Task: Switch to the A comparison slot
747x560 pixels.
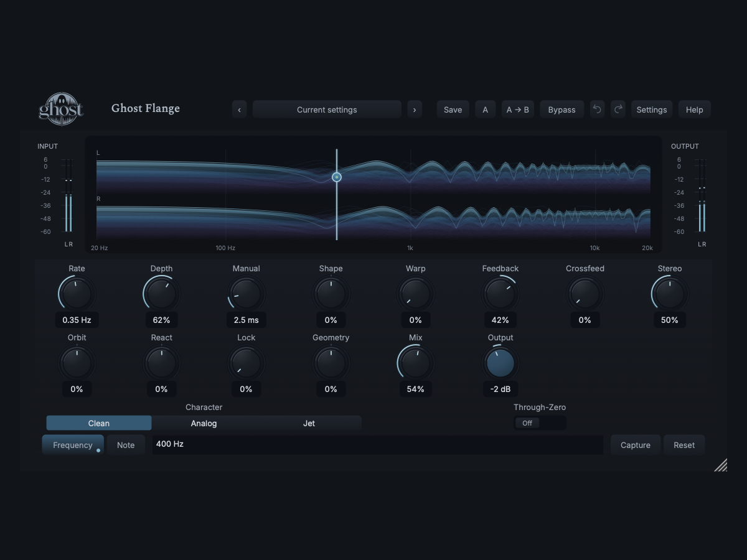Action: click(486, 110)
